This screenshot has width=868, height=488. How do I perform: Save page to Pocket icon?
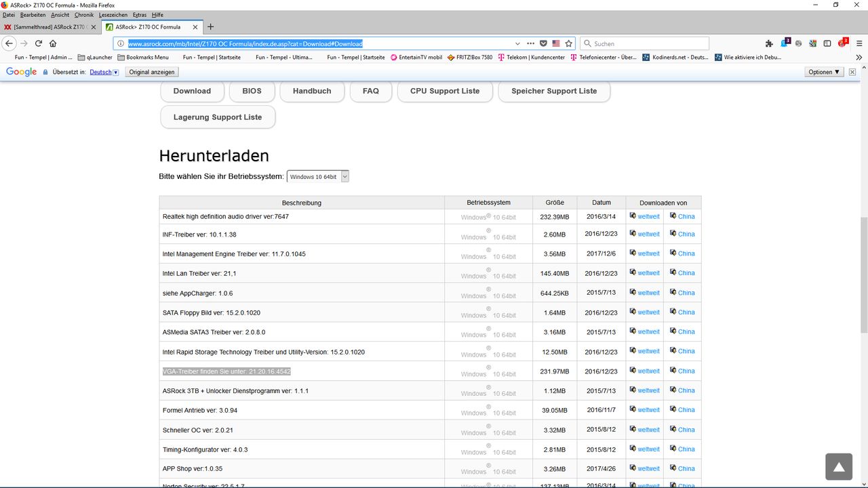click(x=543, y=43)
